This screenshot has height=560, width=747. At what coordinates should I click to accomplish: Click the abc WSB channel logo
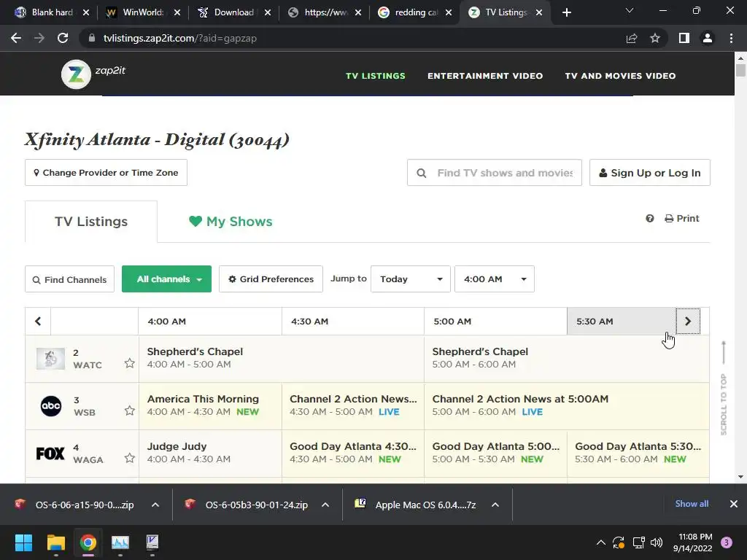click(x=50, y=405)
